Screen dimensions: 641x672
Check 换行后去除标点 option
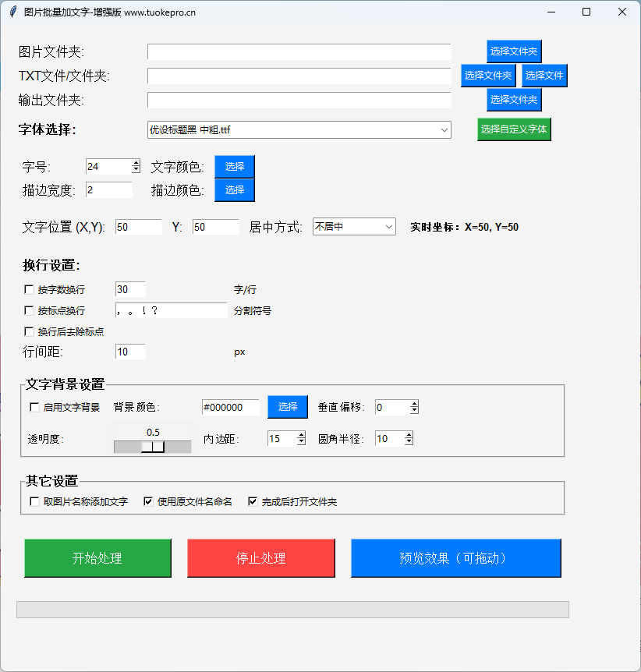coord(30,332)
